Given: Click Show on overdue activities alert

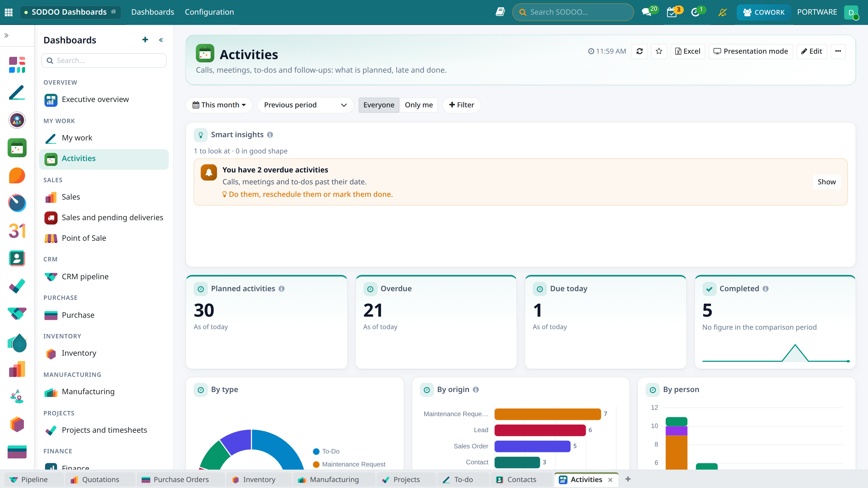Looking at the screenshot, I should [x=826, y=182].
